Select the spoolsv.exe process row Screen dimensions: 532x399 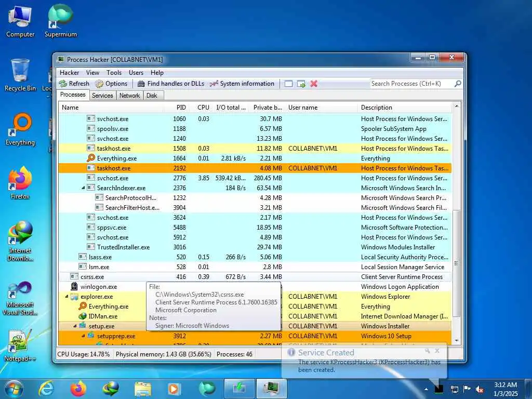click(x=255, y=129)
